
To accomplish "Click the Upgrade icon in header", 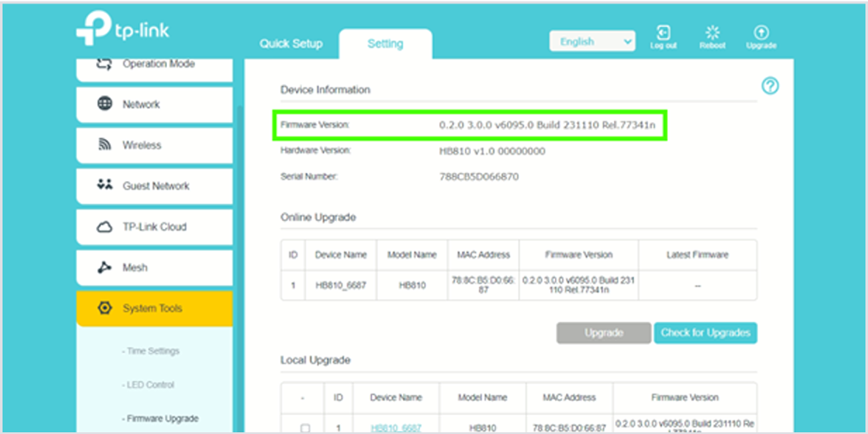I will pyautogui.click(x=761, y=32).
